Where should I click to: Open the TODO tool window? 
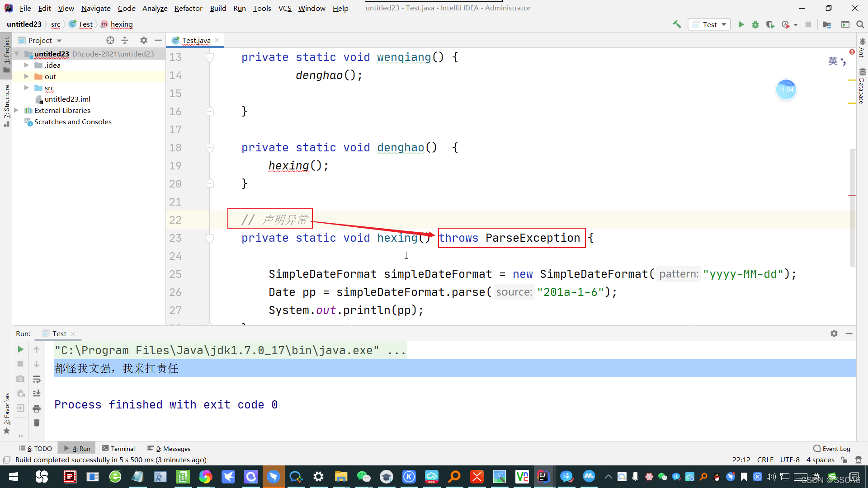pos(35,448)
